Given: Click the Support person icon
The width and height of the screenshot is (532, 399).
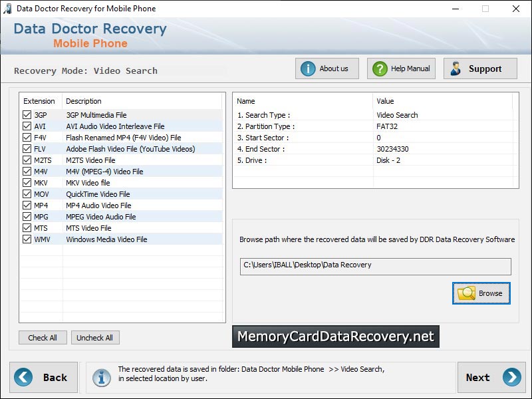Looking at the screenshot, I should [456, 68].
